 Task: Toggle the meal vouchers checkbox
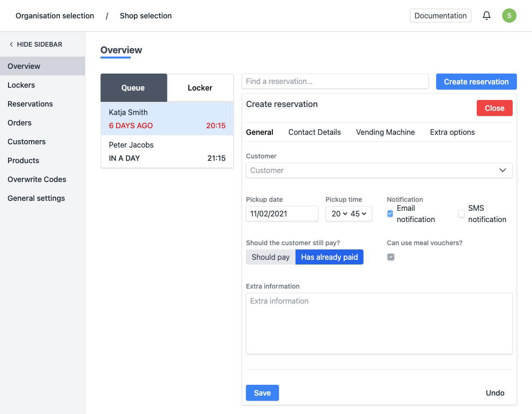[391, 257]
